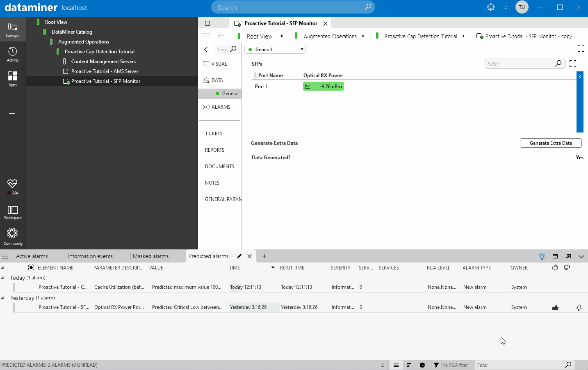
Task: Toggle the list view icon in the alarm footer
Action: 396,365
